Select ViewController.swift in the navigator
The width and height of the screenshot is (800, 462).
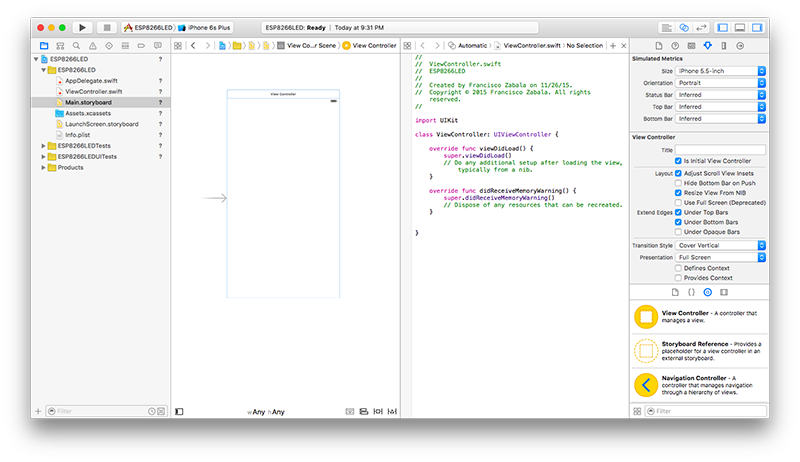[93, 91]
